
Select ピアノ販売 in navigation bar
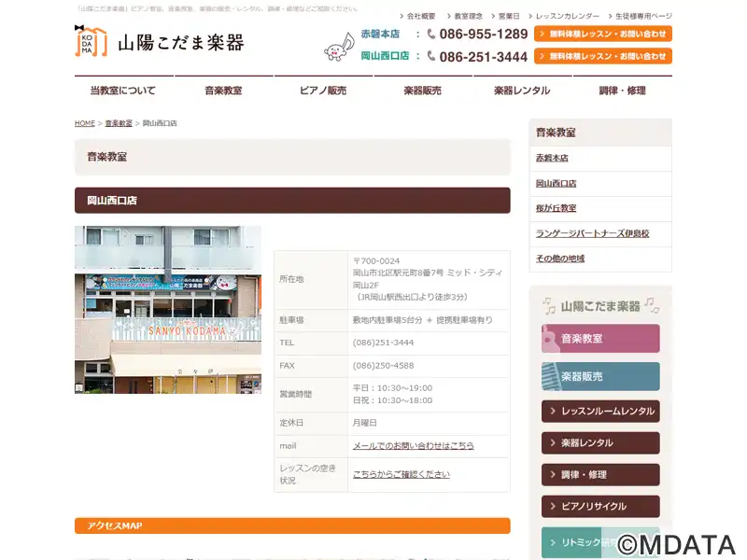point(323,91)
